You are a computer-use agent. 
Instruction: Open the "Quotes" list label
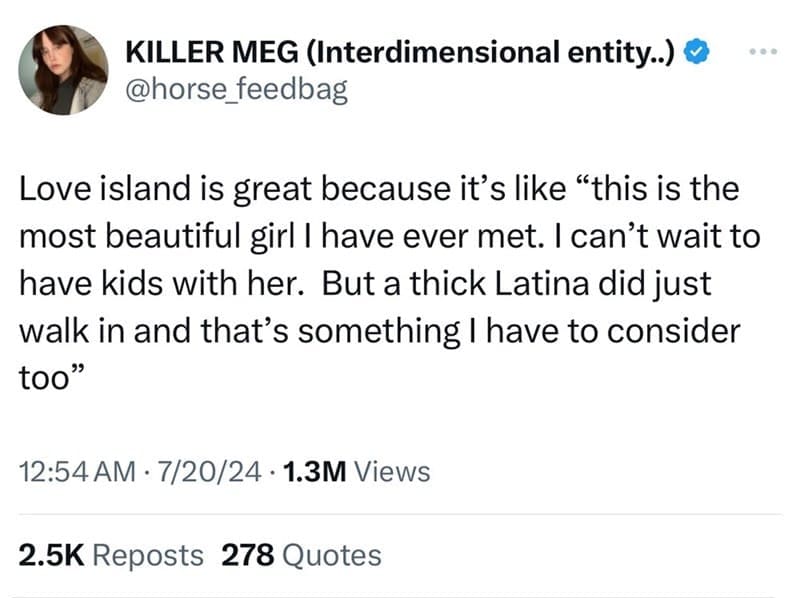click(332, 555)
